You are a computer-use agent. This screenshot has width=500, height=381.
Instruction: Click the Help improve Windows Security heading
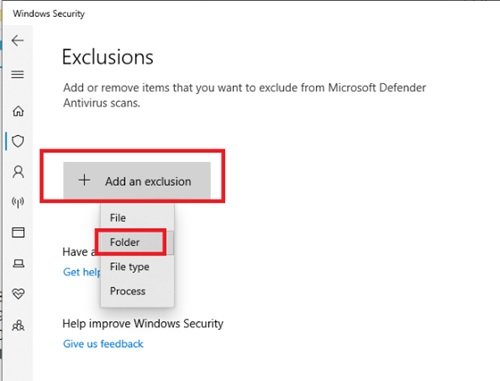click(143, 324)
